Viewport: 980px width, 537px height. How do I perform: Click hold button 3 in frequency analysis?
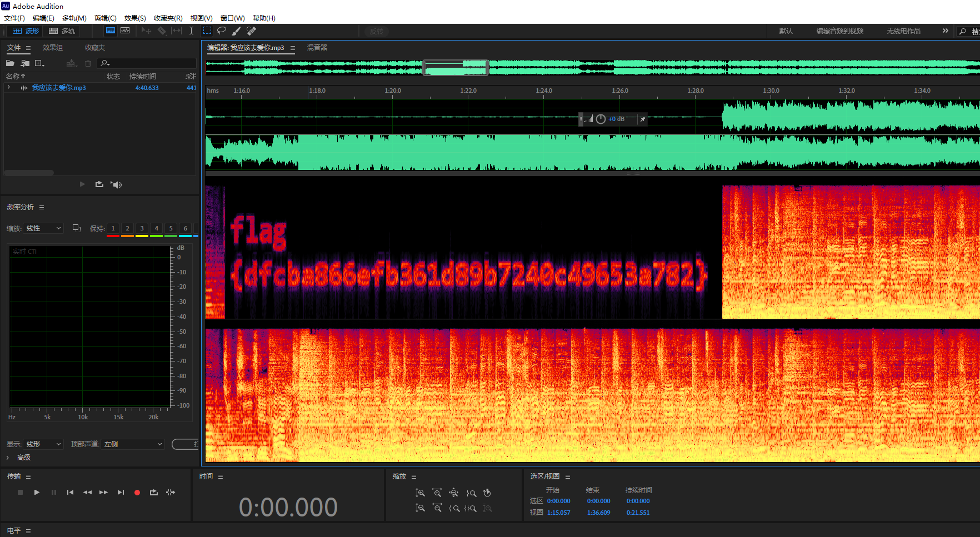click(x=142, y=228)
